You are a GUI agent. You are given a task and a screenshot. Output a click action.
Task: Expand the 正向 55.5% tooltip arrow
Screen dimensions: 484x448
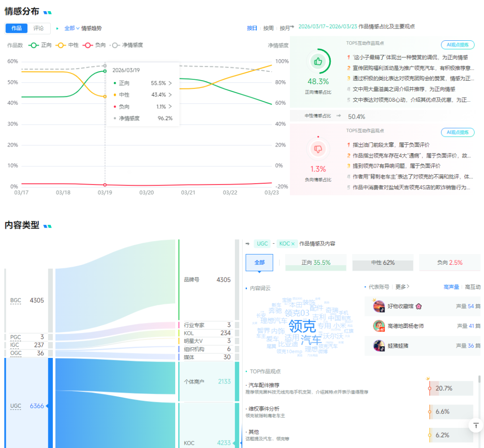point(170,83)
